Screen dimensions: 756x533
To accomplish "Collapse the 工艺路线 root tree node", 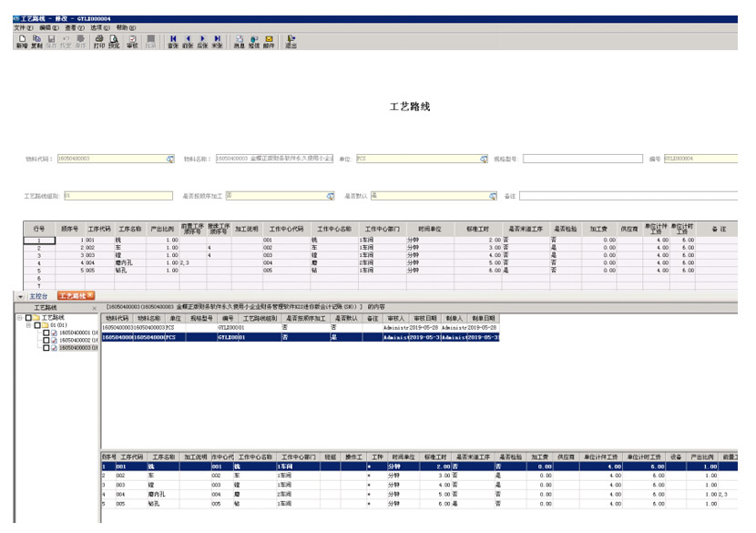I will (x=20, y=318).
